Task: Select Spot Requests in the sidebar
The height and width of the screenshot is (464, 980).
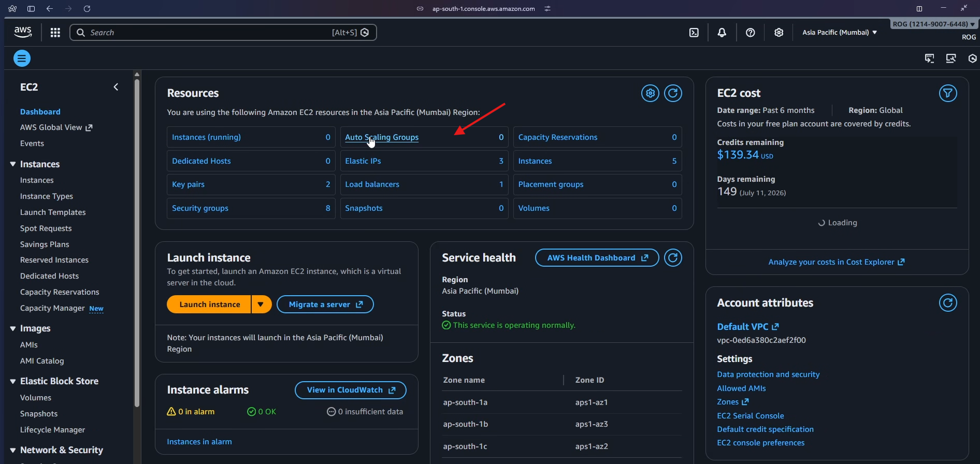Action: (x=46, y=228)
